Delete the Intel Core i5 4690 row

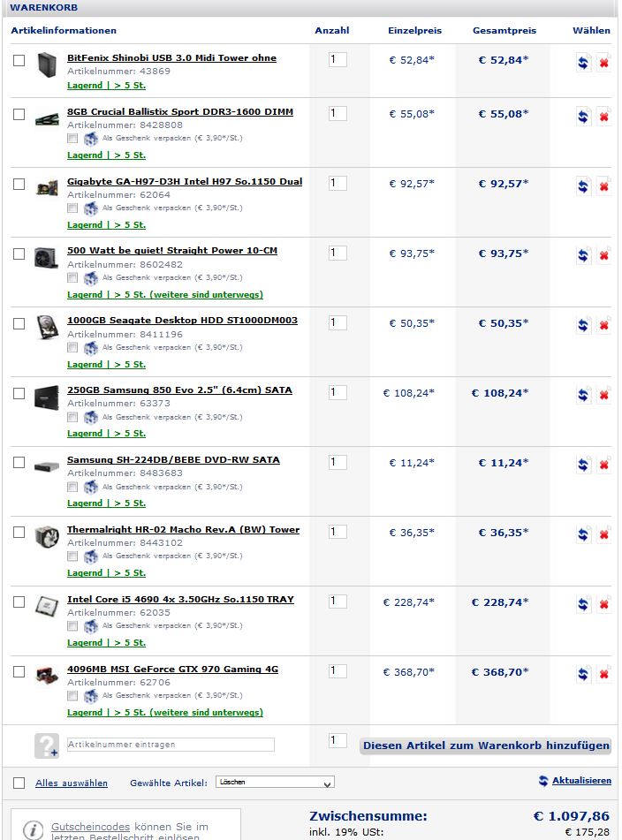[x=604, y=604]
